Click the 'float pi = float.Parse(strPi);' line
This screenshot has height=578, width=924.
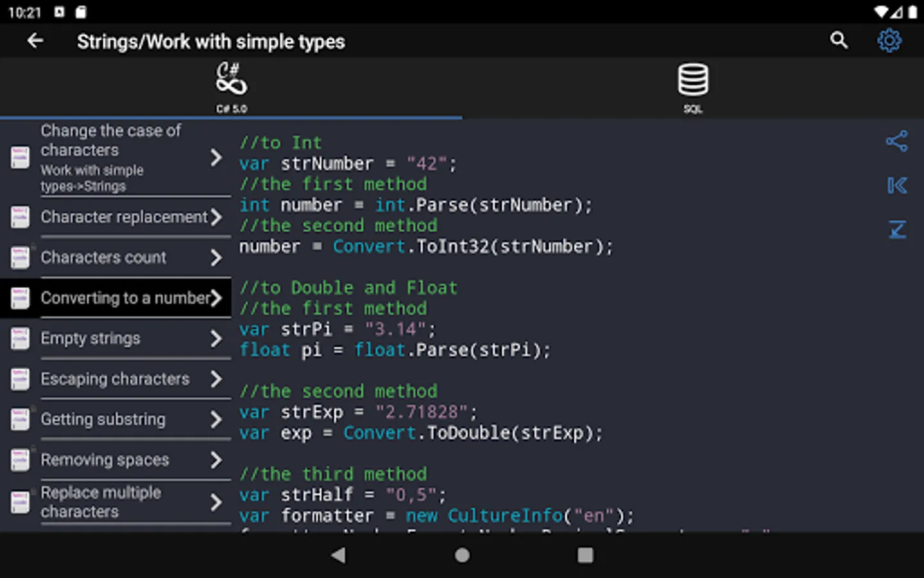(395, 350)
